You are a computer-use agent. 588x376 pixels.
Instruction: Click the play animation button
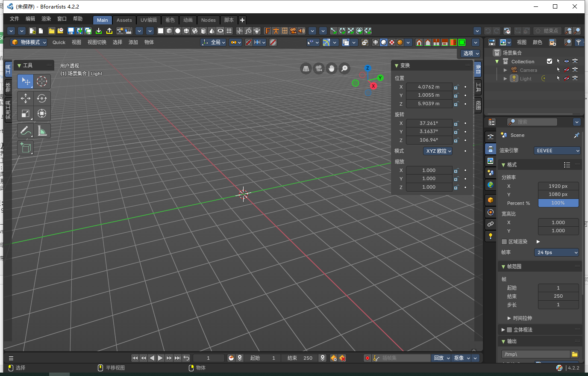click(160, 358)
